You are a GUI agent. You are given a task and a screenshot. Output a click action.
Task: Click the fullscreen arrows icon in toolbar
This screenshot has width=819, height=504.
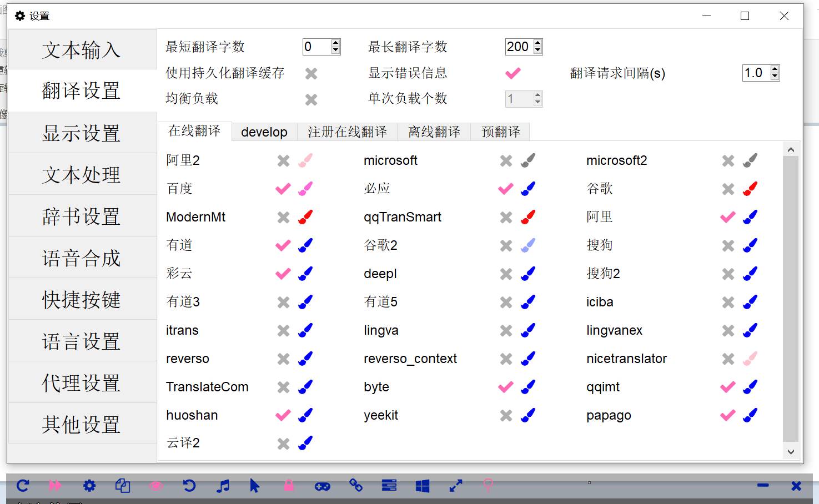pos(456,486)
